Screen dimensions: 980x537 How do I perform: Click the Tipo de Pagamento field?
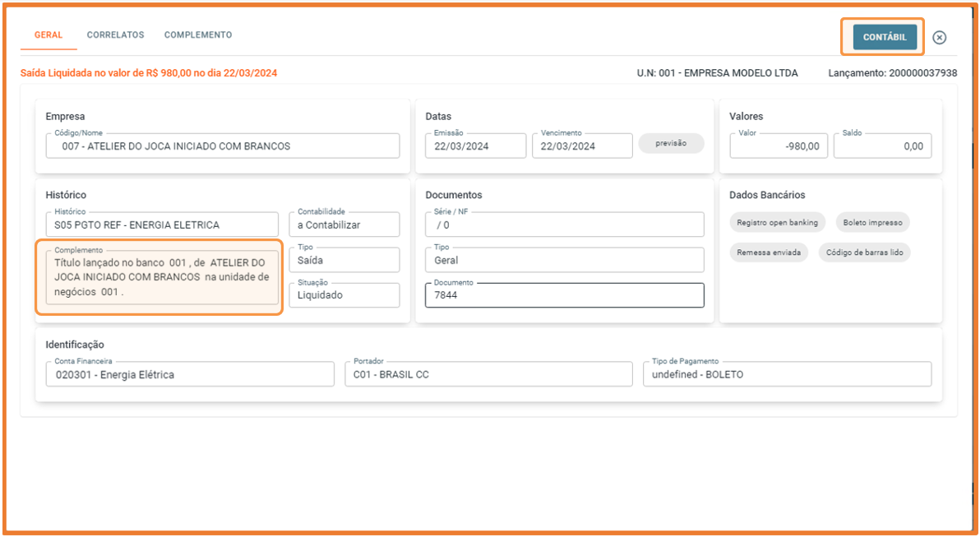(x=787, y=374)
